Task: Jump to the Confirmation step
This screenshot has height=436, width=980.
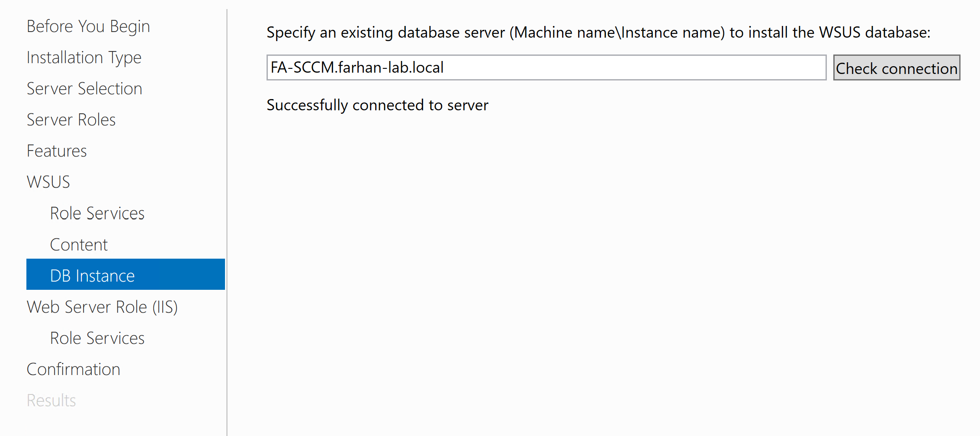Action: 73,369
